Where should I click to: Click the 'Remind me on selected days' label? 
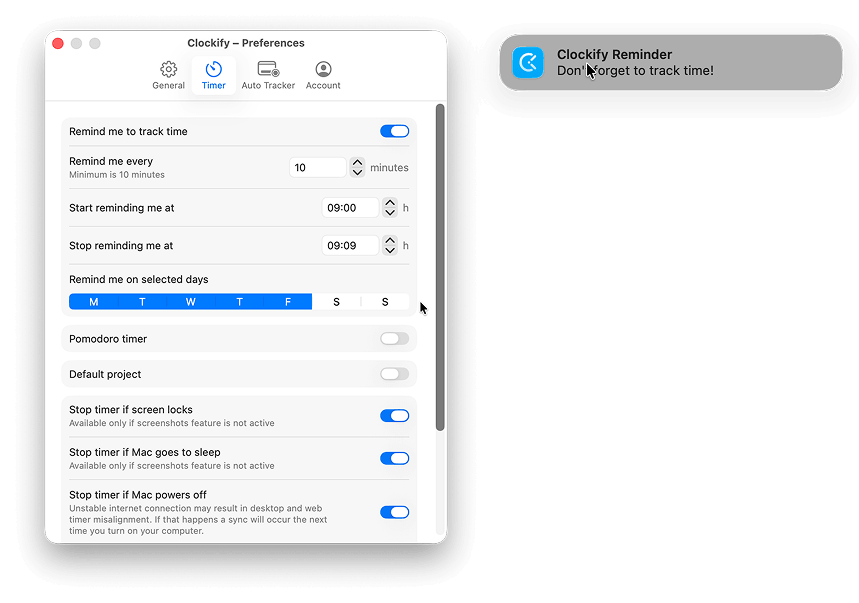[139, 279]
